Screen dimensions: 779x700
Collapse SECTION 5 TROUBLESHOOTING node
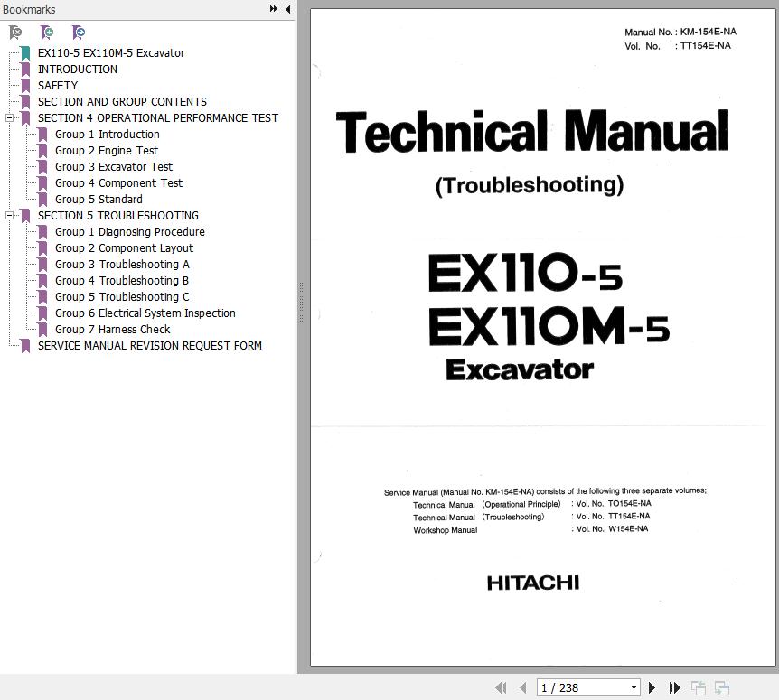point(9,216)
